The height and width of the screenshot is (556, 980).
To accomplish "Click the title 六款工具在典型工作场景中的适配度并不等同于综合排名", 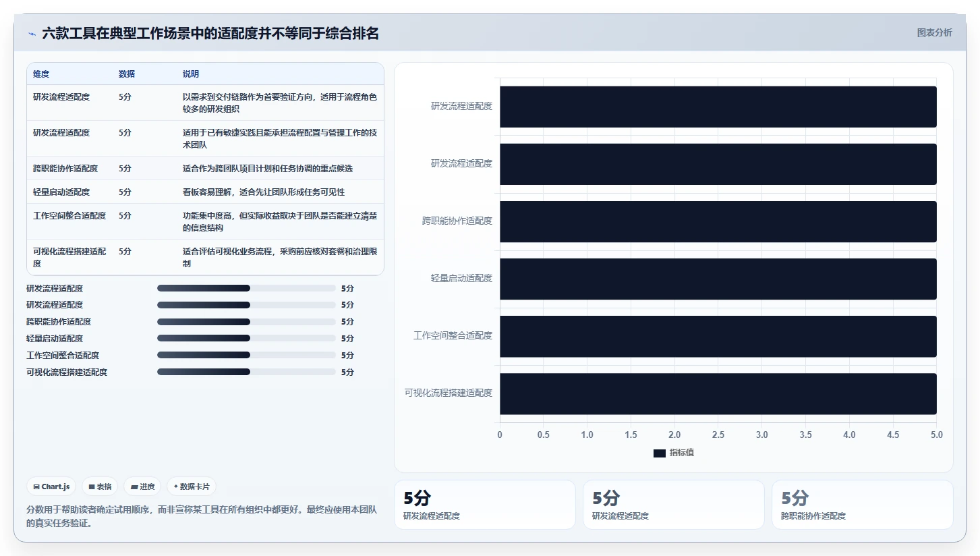I will pyautogui.click(x=210, y=33).
